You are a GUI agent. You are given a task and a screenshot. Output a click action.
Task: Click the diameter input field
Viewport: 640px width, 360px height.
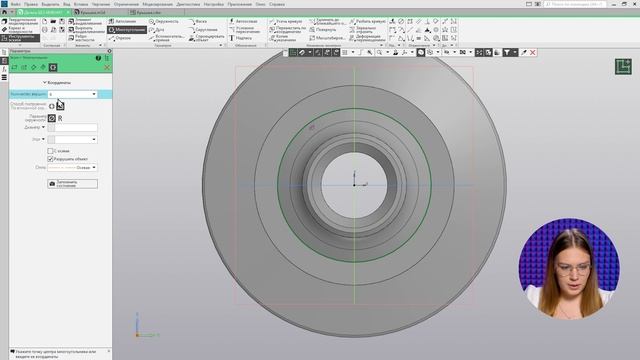[x=76, y=128]
